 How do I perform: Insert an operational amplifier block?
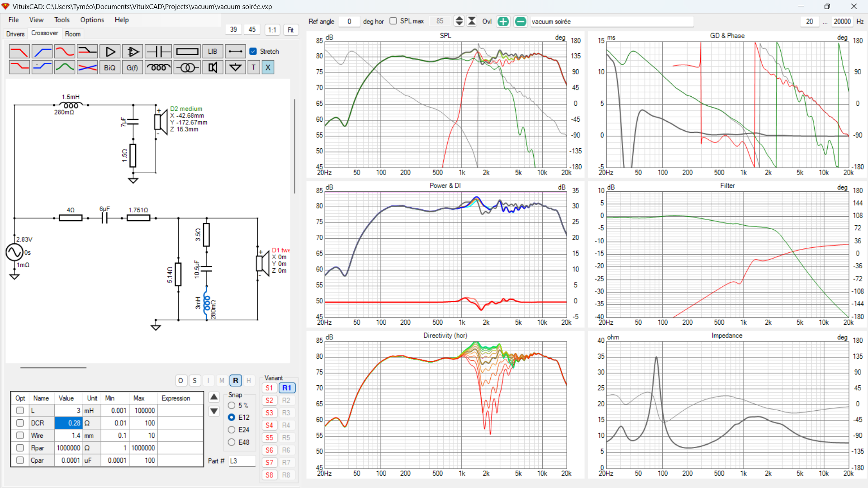tap(133, 52)
